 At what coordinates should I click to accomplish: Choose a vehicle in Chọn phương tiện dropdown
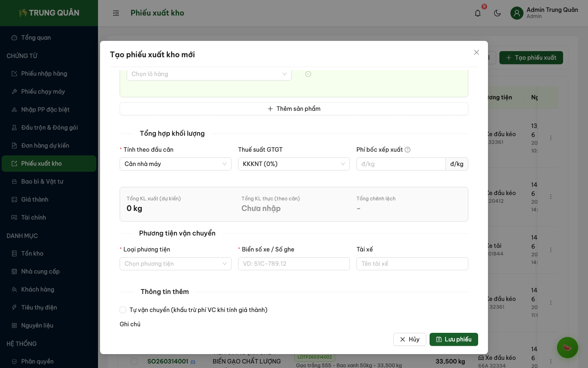pos(175,264)
